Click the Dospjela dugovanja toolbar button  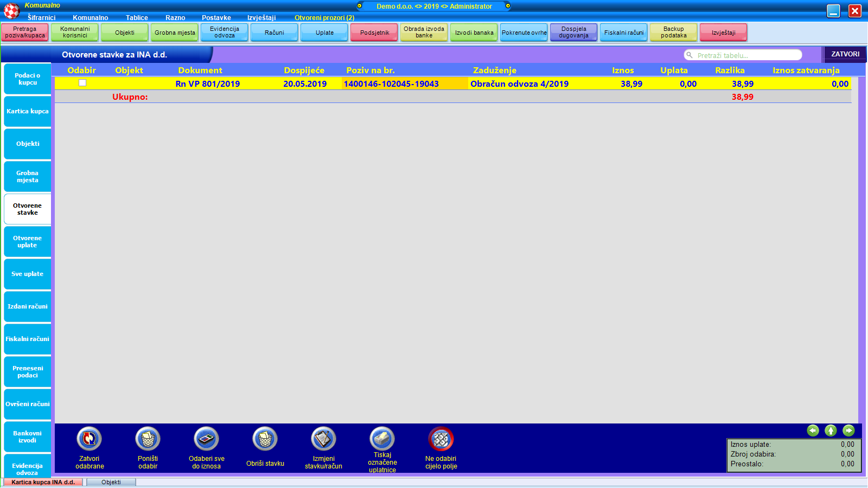pyautogui.click(x=573, y=33)
